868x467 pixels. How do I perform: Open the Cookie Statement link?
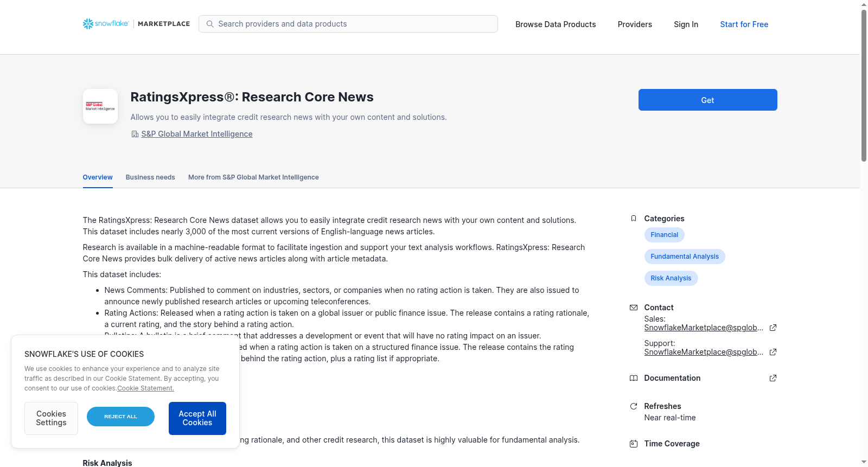(x=146, y=388)
